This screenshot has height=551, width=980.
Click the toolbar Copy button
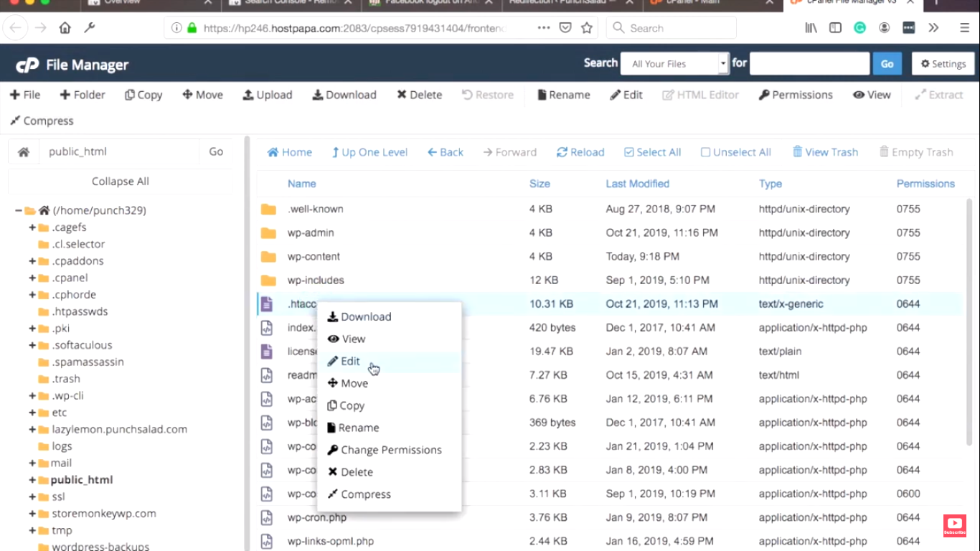[x=143, y=95]
